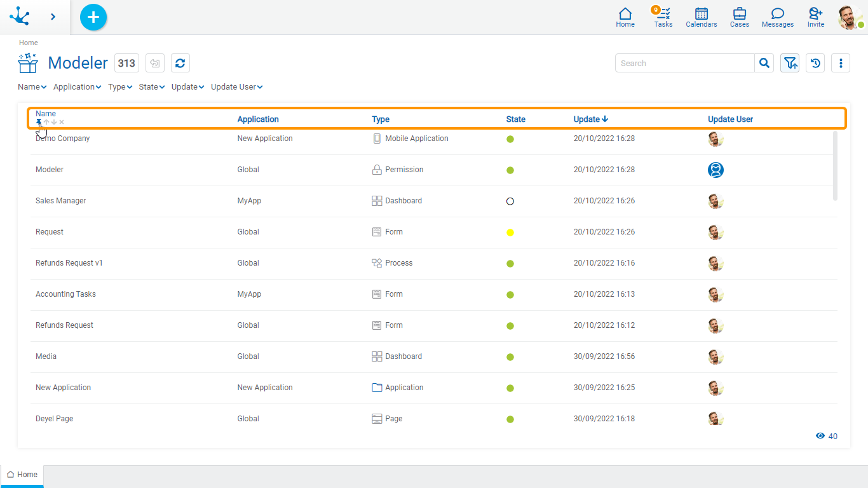Sort Name ascending with up arrow
868x488 pixels.
coord(46,122)
